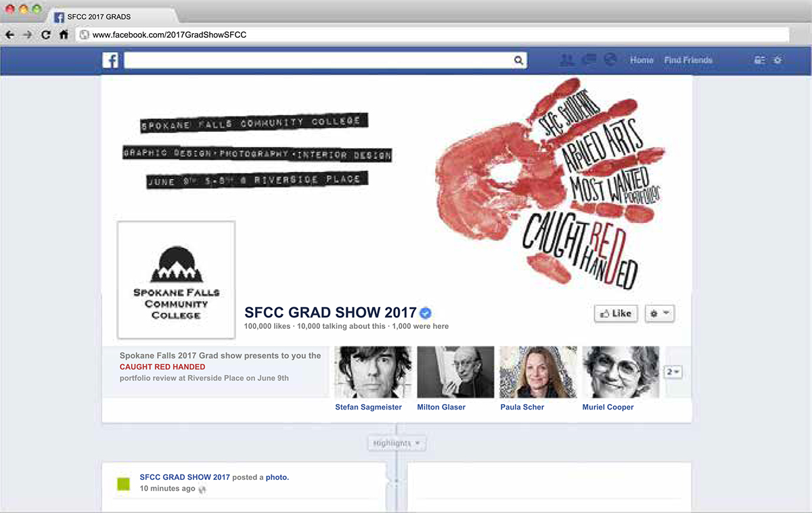Viewport: 812px width, 513px height.
Task: Open account settings gear in header
Action: 778,60
